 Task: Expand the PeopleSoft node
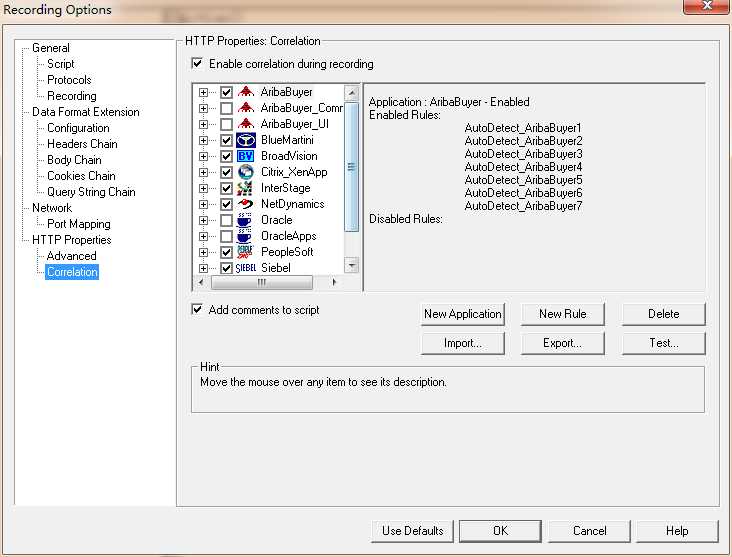coord(203,253)
